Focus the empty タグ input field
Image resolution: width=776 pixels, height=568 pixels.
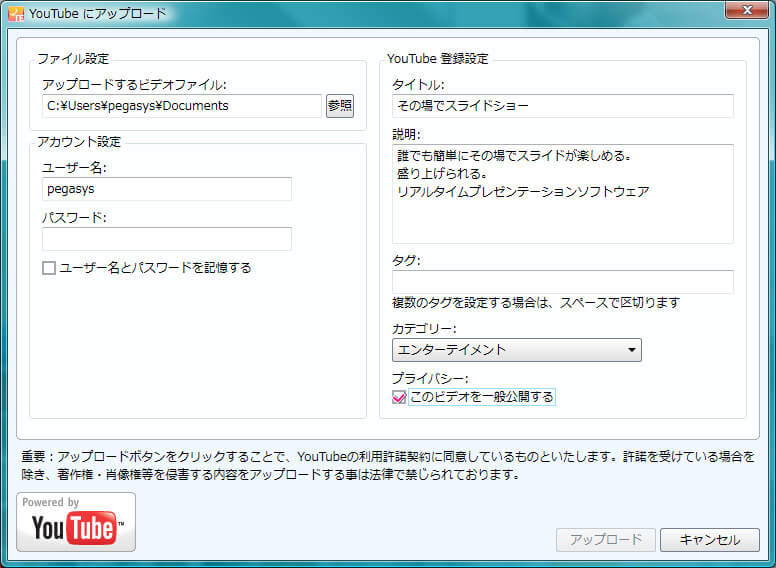[x=562, y=282]
